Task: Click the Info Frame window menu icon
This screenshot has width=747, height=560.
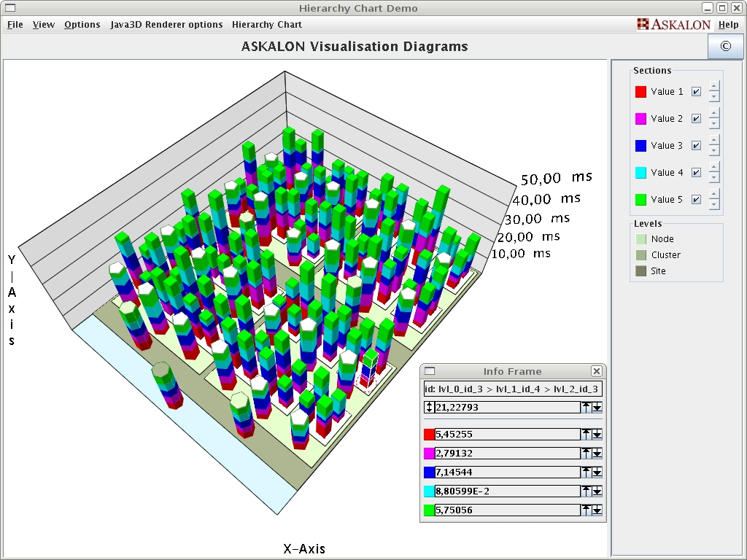Action: pos(430,371)
